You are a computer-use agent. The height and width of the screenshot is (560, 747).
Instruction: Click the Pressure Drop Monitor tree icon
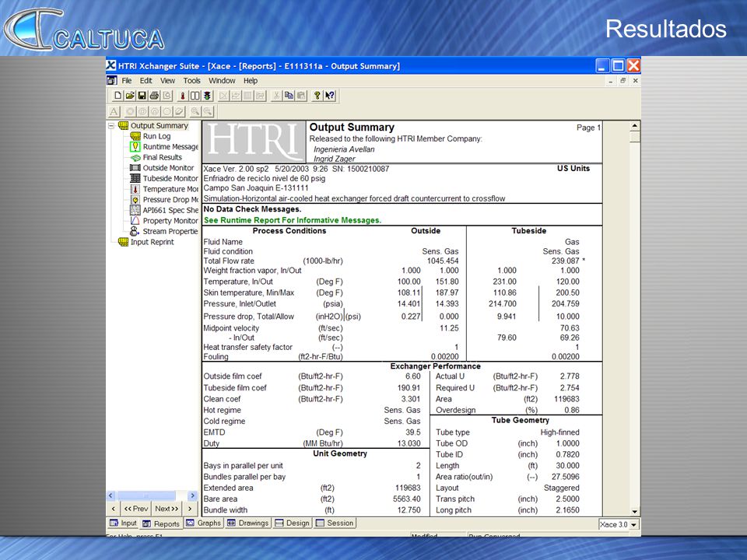pos(135,200)
